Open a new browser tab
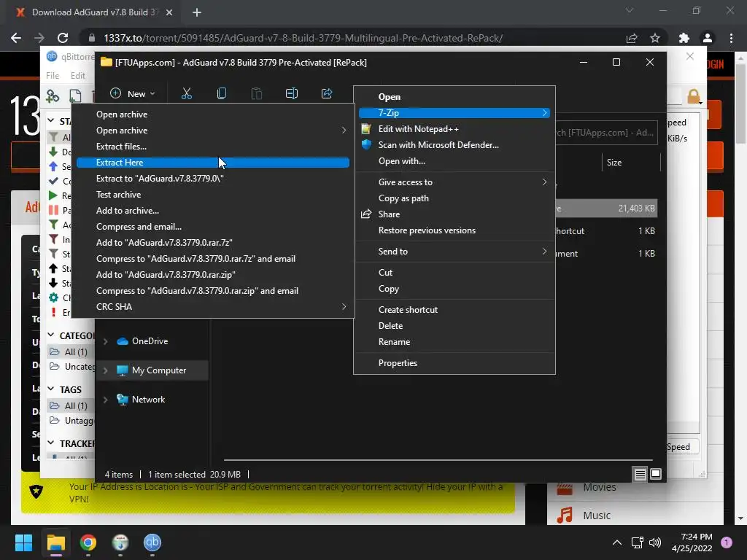 coord(197,12)
